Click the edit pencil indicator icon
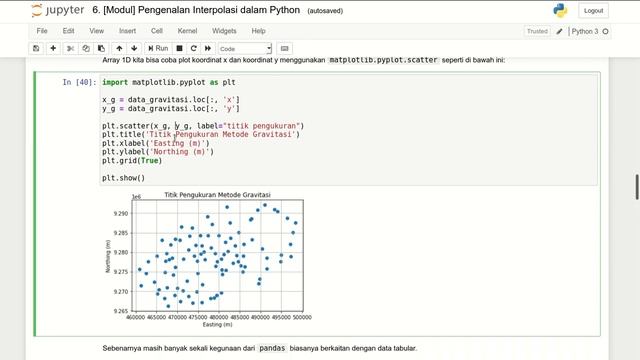Image resolution: width=640 pixels, height=360 pixels. pos(559,31)
